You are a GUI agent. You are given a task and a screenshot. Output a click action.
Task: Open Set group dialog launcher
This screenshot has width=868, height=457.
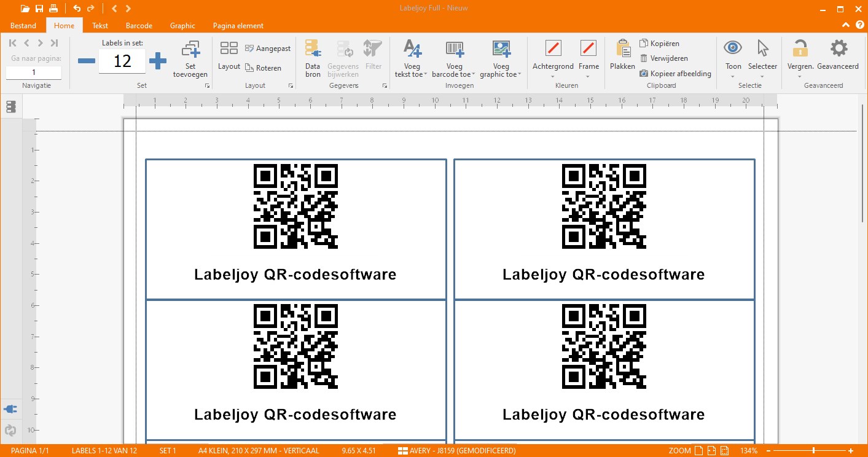(x=208, y=86)
